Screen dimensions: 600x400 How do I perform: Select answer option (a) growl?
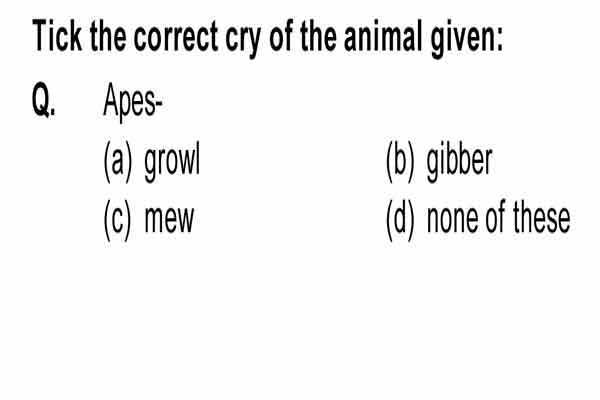[152, 161]
